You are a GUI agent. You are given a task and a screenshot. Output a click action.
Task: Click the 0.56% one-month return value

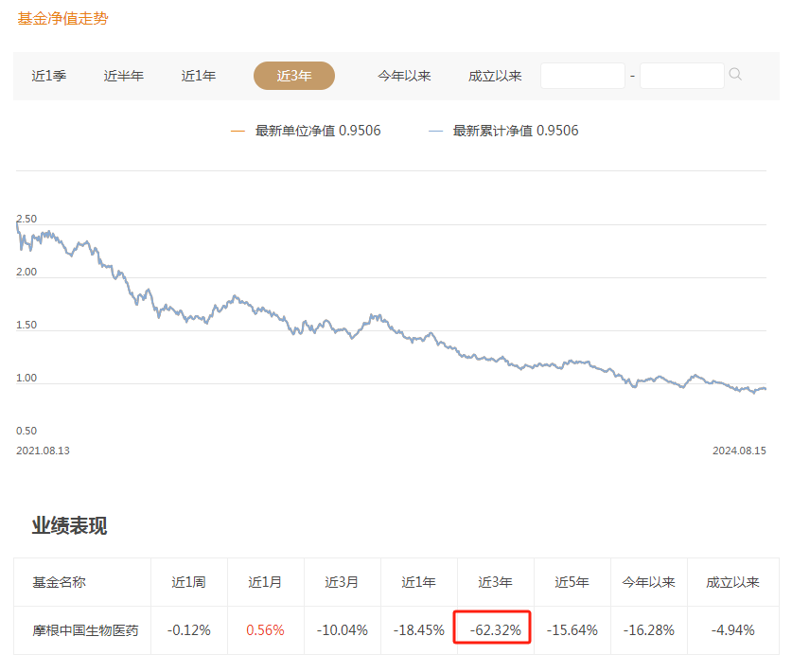(265, 629)
